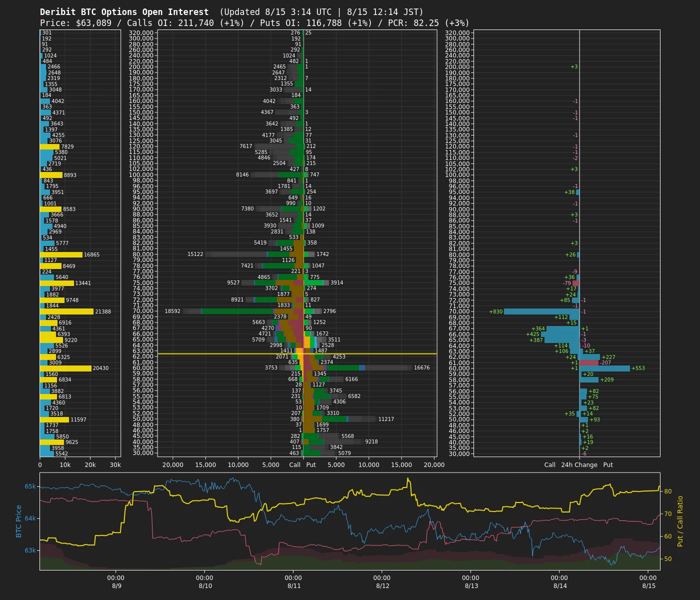
Task: Click the +425 call change value
Action: tap(532, 334)
